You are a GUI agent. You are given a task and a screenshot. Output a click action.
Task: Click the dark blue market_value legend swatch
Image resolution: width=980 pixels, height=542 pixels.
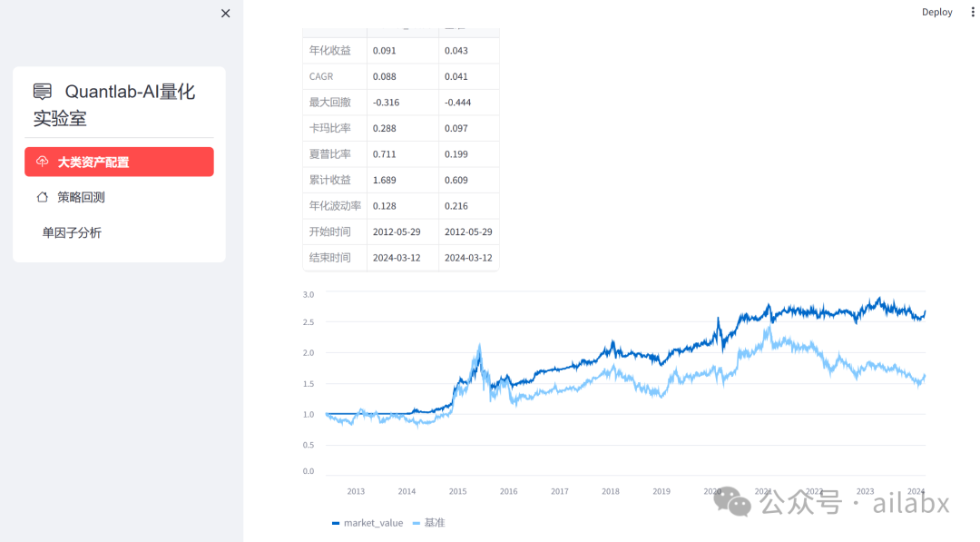click(x=336, y=523)
